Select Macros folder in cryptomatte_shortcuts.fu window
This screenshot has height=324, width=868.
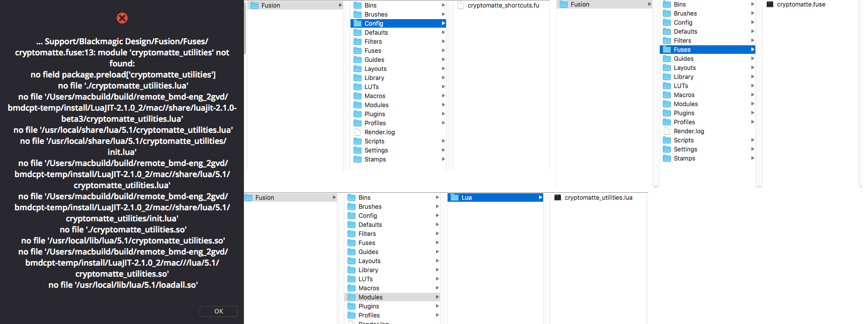click(398, 96)
